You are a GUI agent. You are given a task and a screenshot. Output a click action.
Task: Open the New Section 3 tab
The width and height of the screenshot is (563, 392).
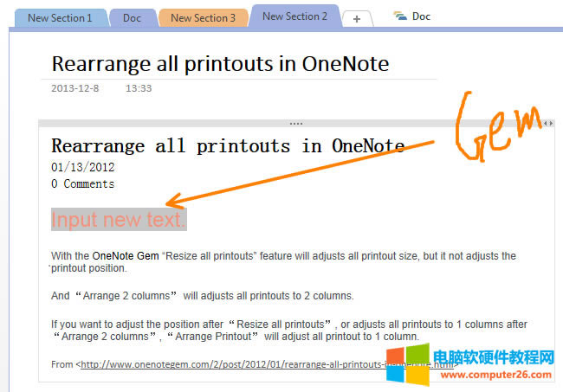coord(203,18)
